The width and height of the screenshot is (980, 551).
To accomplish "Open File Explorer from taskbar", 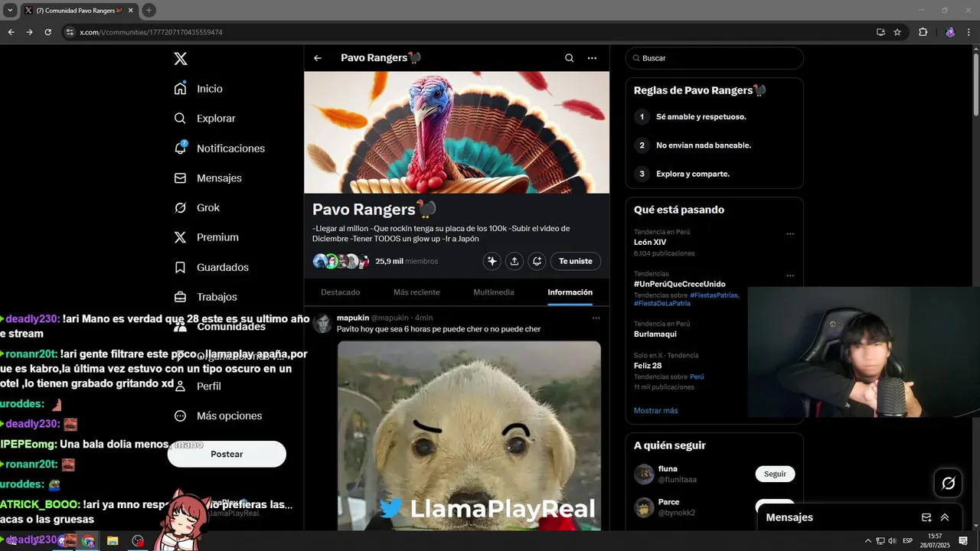I will 113,541.
